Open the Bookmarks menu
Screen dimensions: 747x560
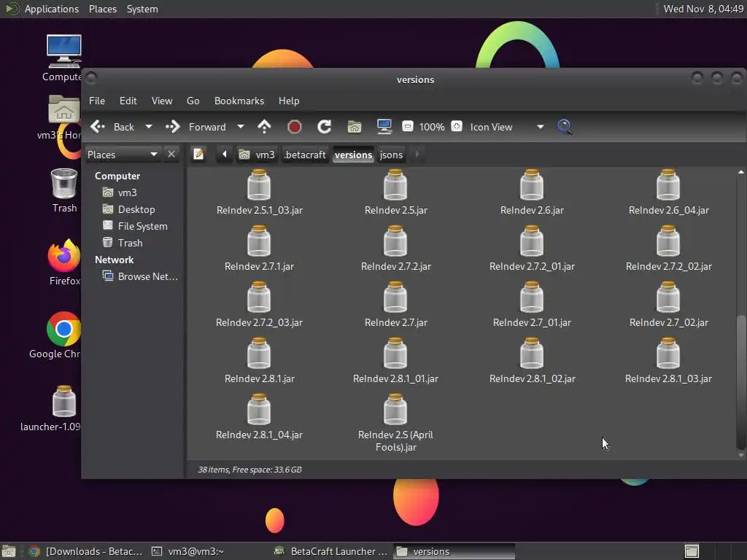[x=239, y=101]
